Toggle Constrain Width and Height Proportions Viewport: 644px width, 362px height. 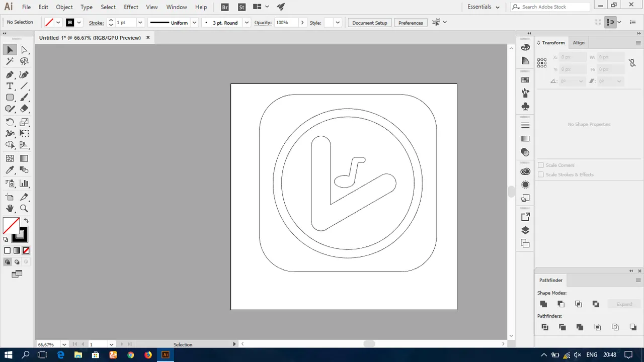point(632,63)
